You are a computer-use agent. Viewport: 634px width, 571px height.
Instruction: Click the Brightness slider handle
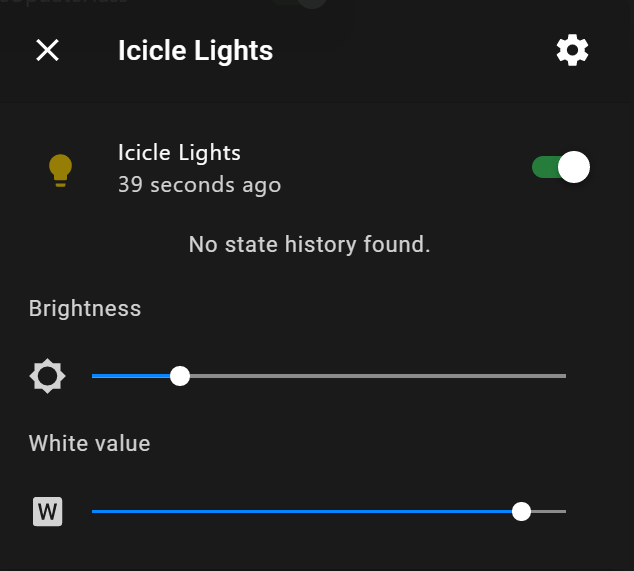coord(180,376)
